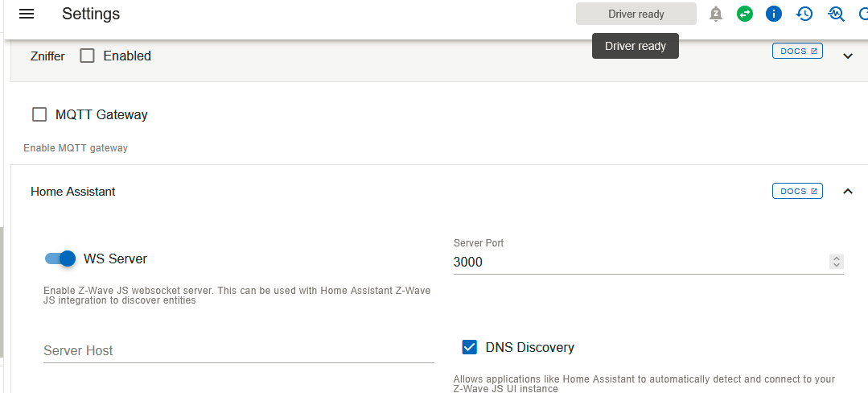868x393 pixels.
Task: Open the hamburger navigation menu
Action: 27,14
